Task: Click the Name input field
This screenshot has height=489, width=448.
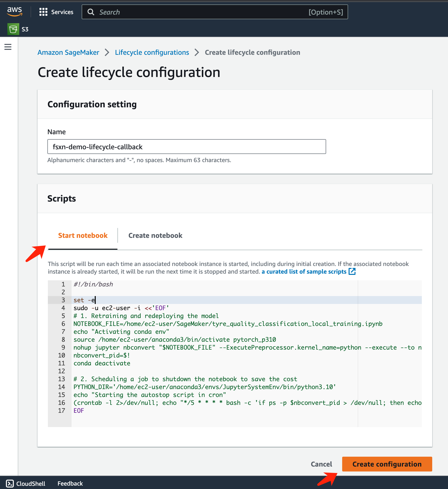Action: 186,147
